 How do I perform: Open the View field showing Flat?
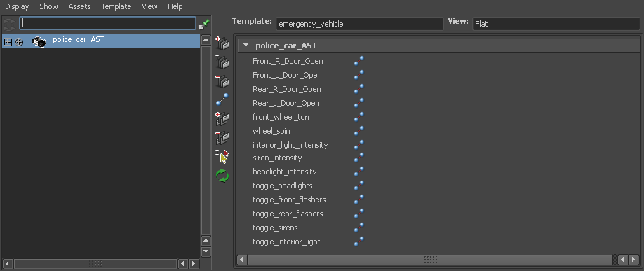click(556, 24)
